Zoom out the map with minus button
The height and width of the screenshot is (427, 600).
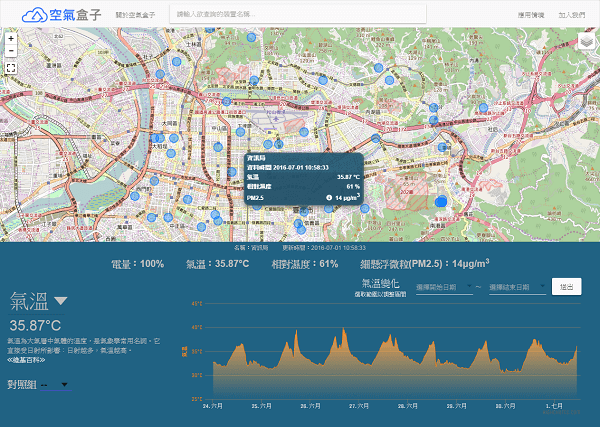[x=10, y=50]
